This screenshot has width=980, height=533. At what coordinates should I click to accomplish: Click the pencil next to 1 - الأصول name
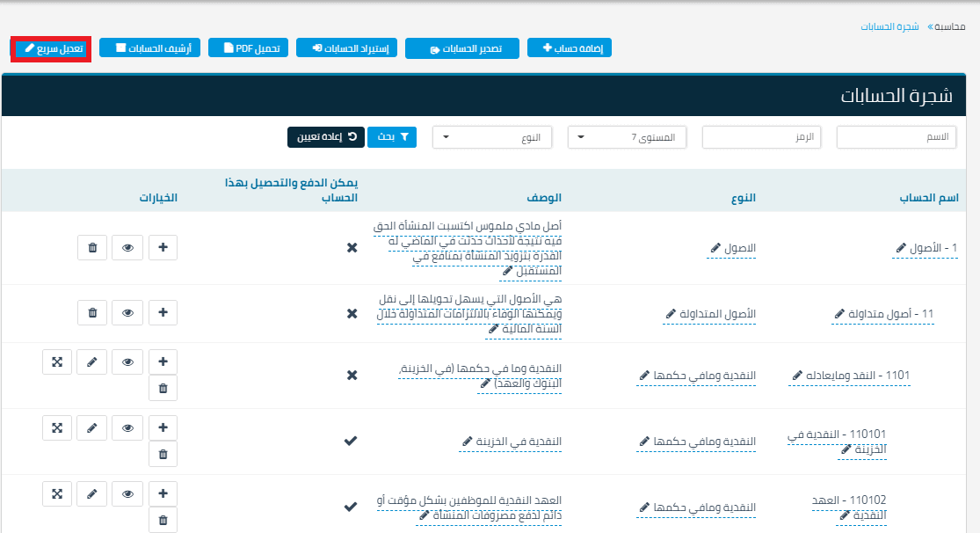(900, 249)
